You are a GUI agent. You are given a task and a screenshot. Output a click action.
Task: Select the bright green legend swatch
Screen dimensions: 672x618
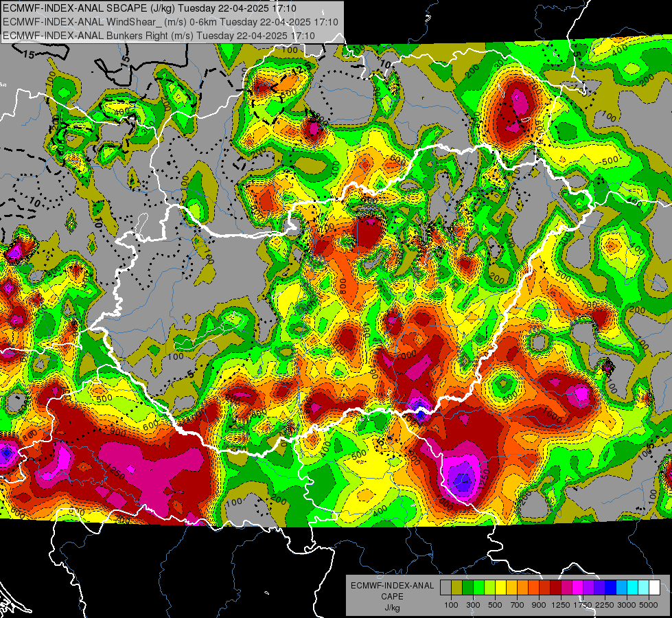pos(478,588)
